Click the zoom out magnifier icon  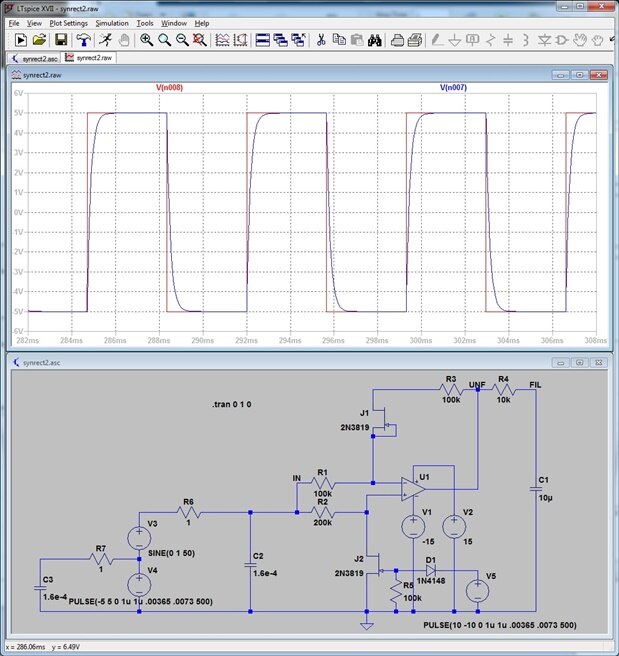pos(182,40)
